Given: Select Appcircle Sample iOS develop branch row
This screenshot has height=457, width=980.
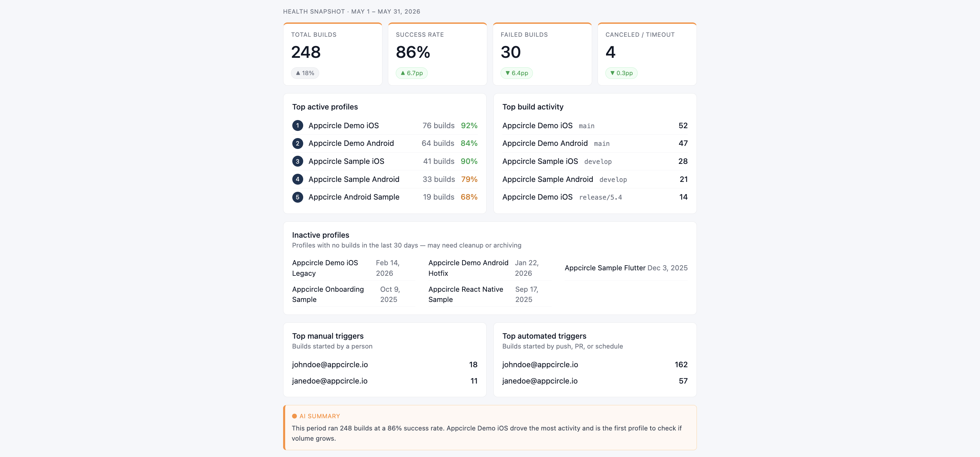Looking at the screenshot, I should pyautogui.click(x=594, y=161).
